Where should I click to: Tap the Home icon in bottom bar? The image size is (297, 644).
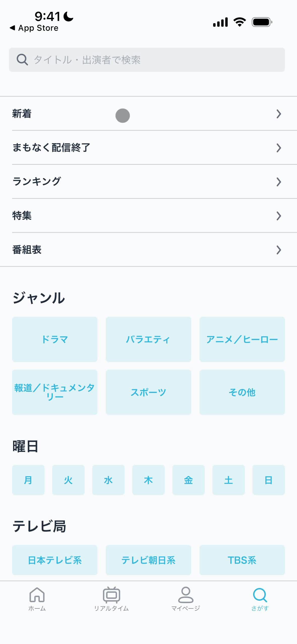(x=37, y=595)
